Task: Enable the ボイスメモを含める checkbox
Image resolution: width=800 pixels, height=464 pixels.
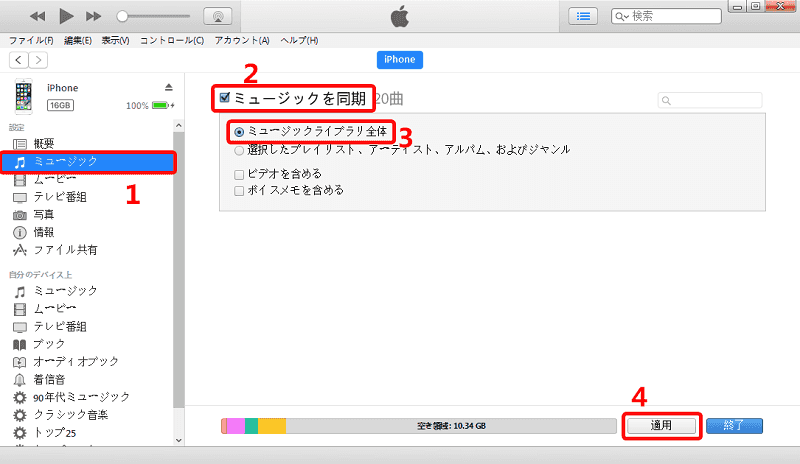Action: point(239,191)
